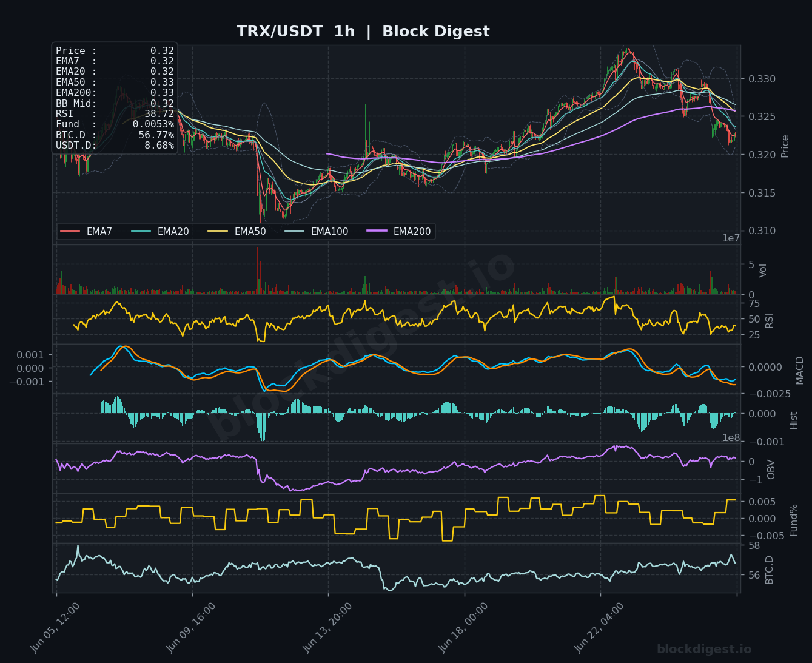This screenshot has height=663, width=812.
Task: Click the EMA100 legend entry
Action: (x=317, y=231)
